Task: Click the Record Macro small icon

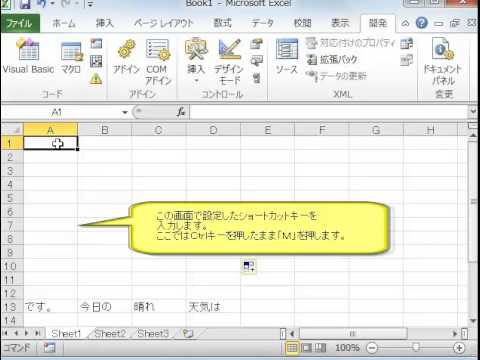Action: [96, 43]
